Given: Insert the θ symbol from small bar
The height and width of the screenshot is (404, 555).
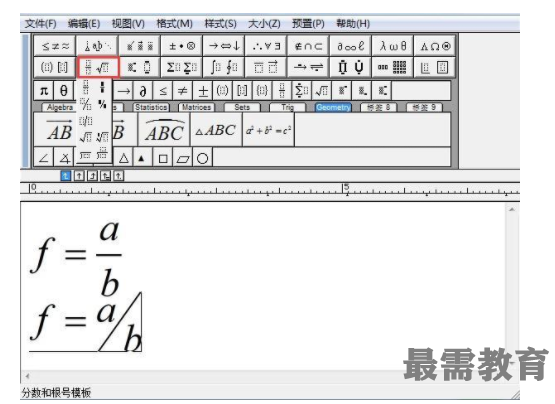Looking at the screenshot, I should coord(64,91).
